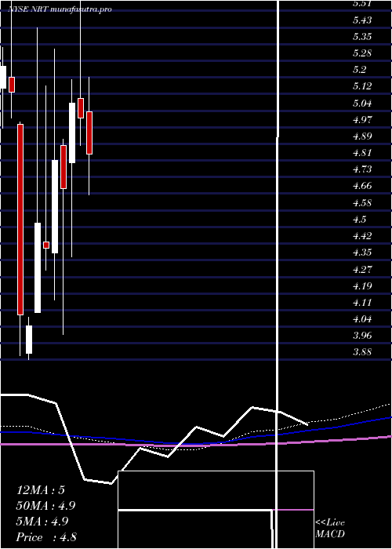Image resolution: width=392 pixels, height=549 pixels.
Task: Click the 5.12 price axis label
Action: click(x=362, y=86)
